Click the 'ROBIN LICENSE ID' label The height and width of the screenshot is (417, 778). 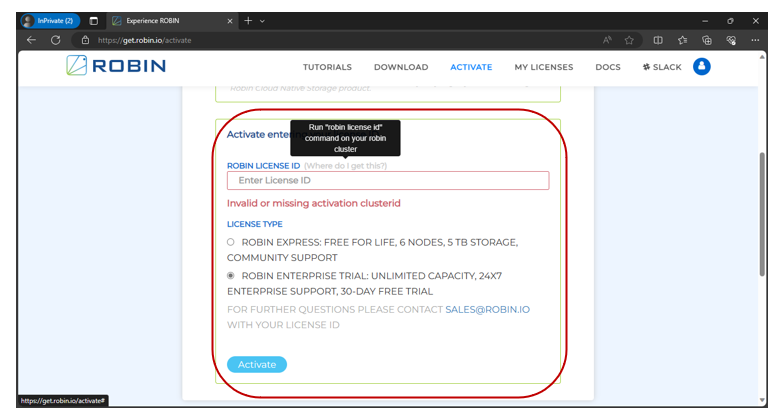[x=263, y=166]
